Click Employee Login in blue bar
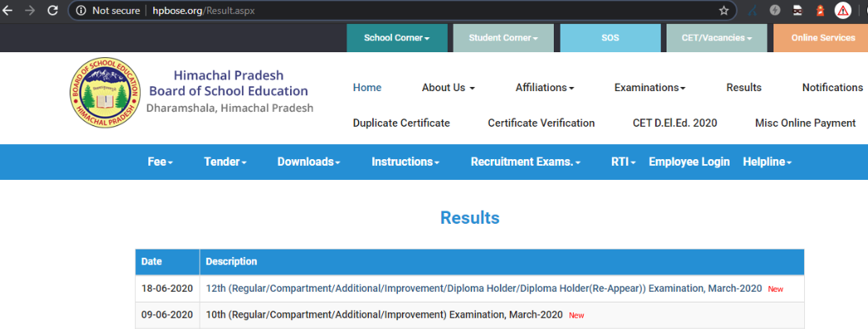 coord(689,162)
